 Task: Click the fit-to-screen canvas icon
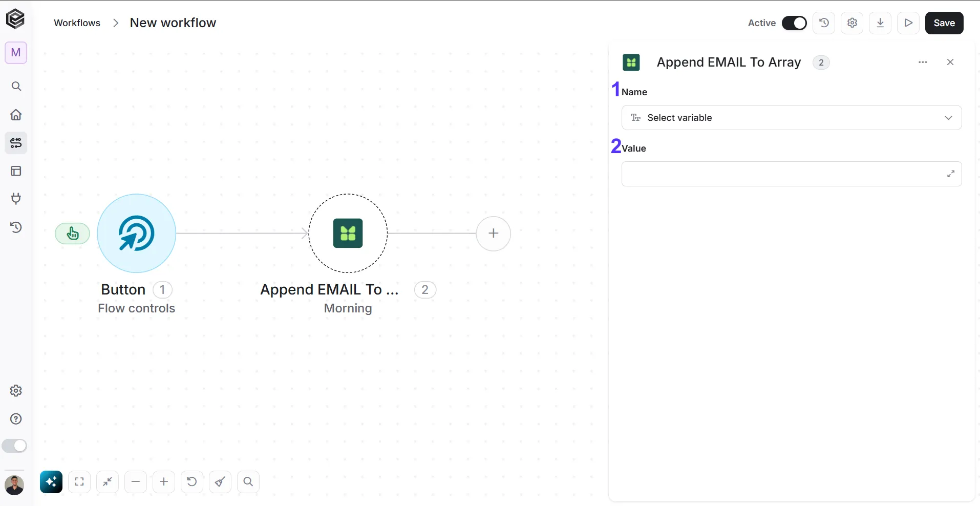point(79,482)
